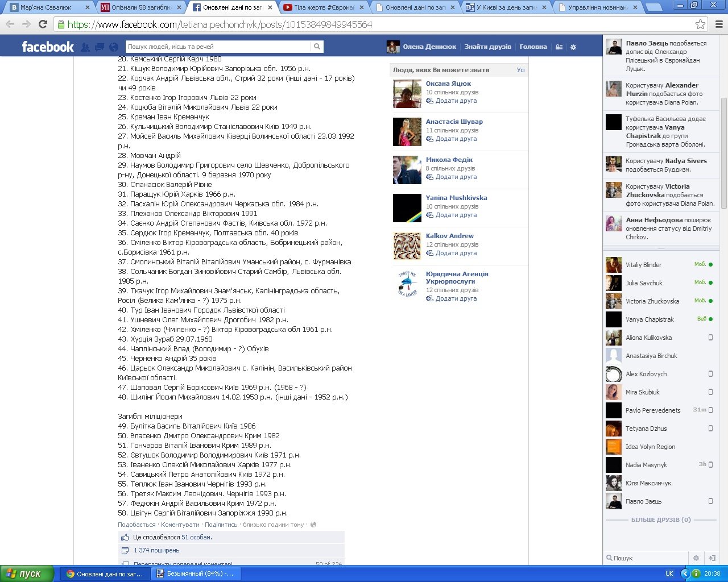The height and width of the screenshot is (582, 728).
Task: Hide the chat sidebar with the arrow icon
Action: coord(712,558)
